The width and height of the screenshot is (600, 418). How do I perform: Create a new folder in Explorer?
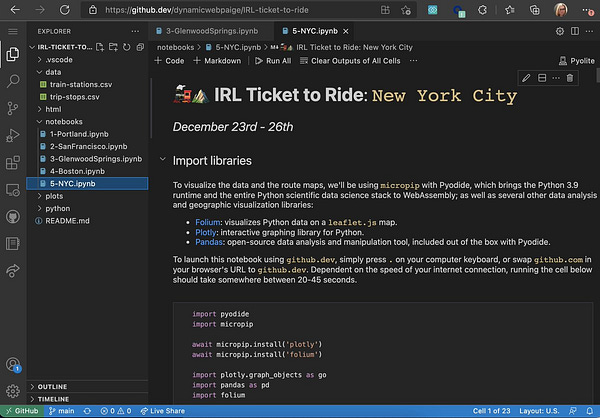coord(113,47)
